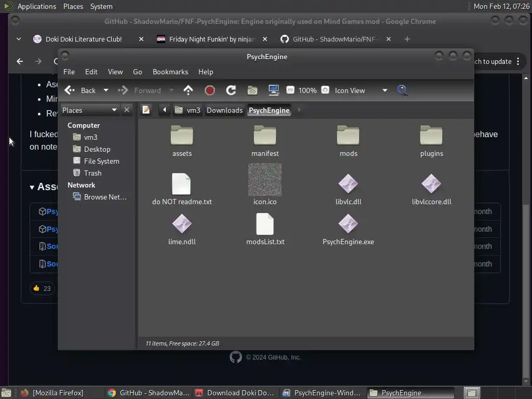Screen dimensions: 532x399
Task: Click the clock showing Mon Feb 12
Action: tap(501, 6)
